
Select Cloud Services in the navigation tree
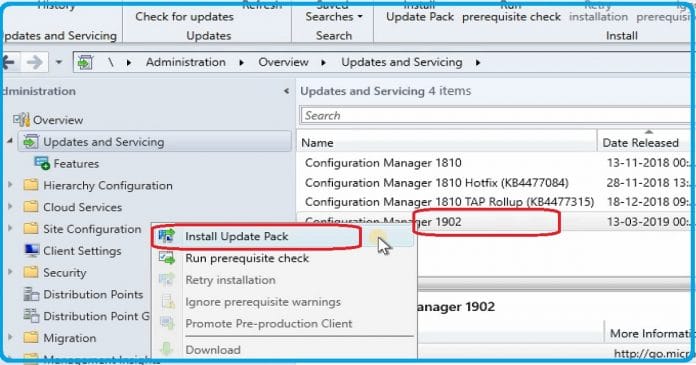point(83,207)
